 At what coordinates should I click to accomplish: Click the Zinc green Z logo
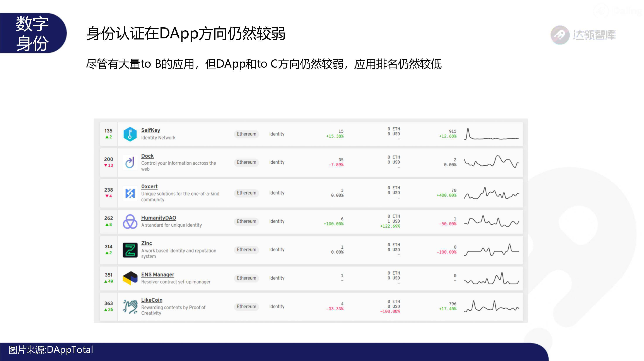coord(130,250)
